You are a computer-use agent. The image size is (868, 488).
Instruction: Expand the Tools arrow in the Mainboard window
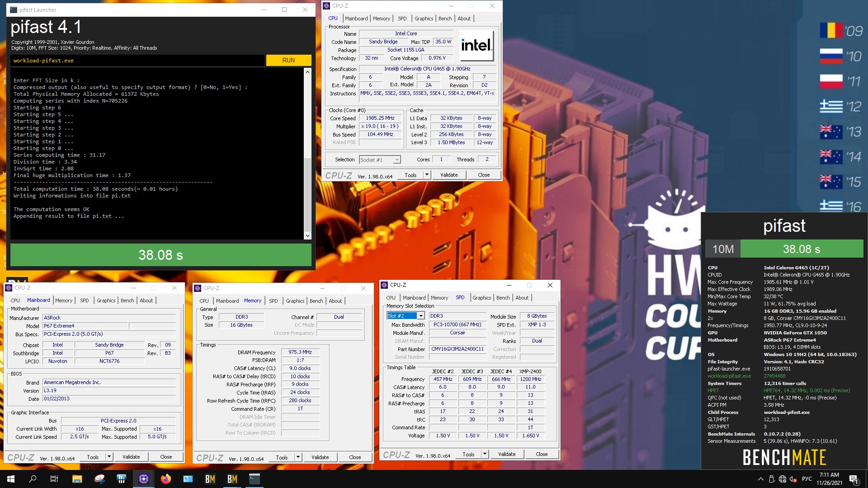tap(109, 457)
